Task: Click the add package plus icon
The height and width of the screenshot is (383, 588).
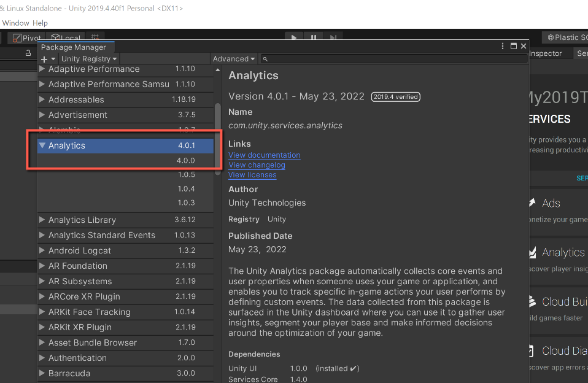Action: click(x=44, y=59)
